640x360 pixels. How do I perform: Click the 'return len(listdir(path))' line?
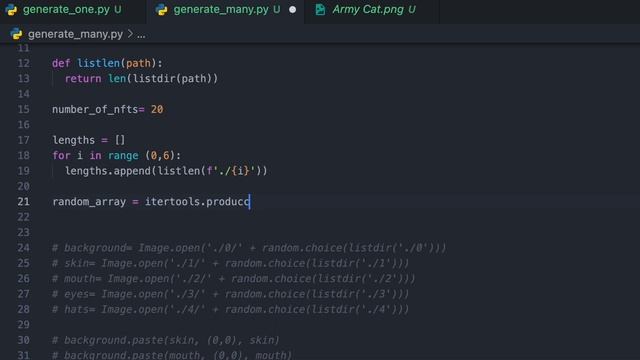141,79
